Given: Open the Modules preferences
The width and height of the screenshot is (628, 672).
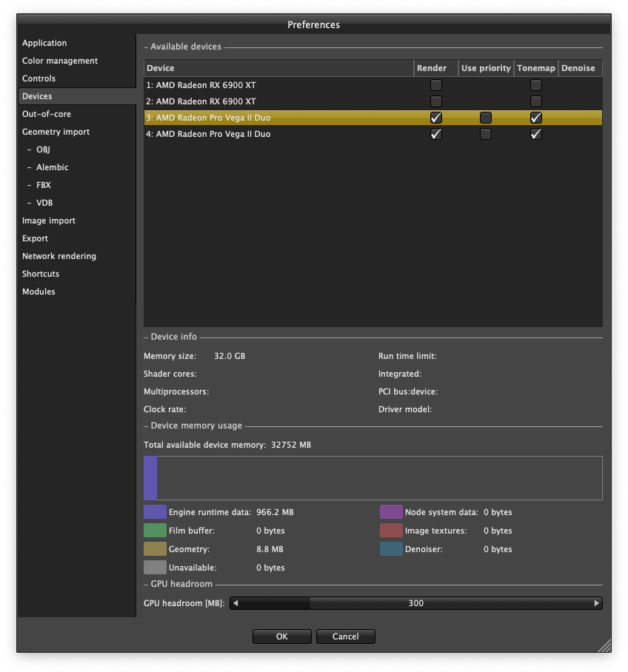Looking at the screenshot, I should (x=39, y=292).
